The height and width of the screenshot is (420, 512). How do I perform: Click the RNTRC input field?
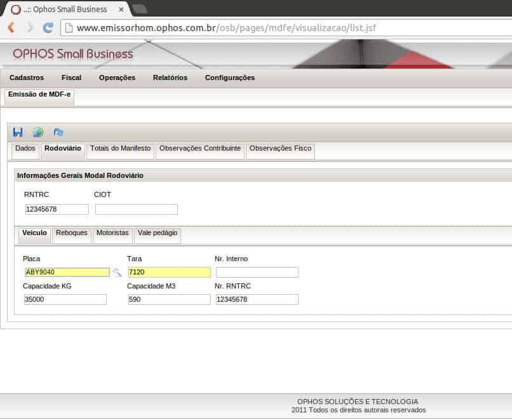[57, 209]
